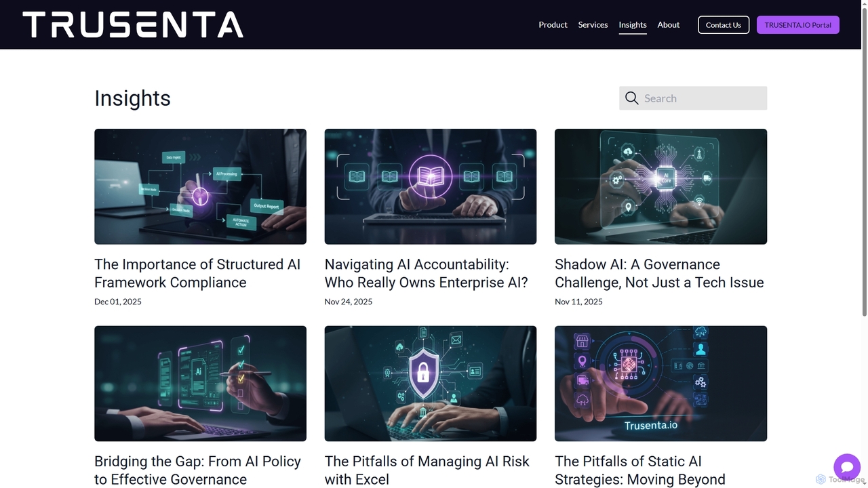
Task: Open the Services menu item
Action: (593, 25)
